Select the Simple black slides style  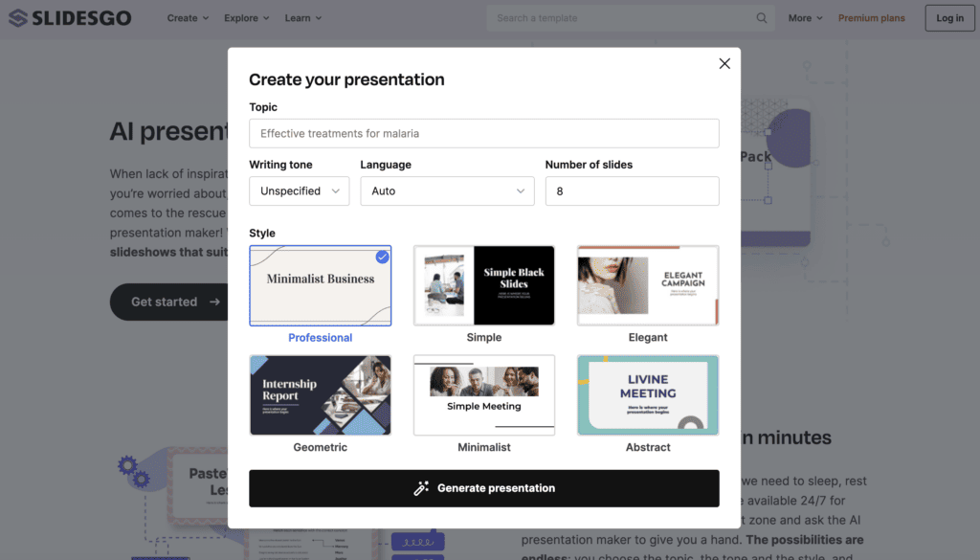[x=483, y=285]
